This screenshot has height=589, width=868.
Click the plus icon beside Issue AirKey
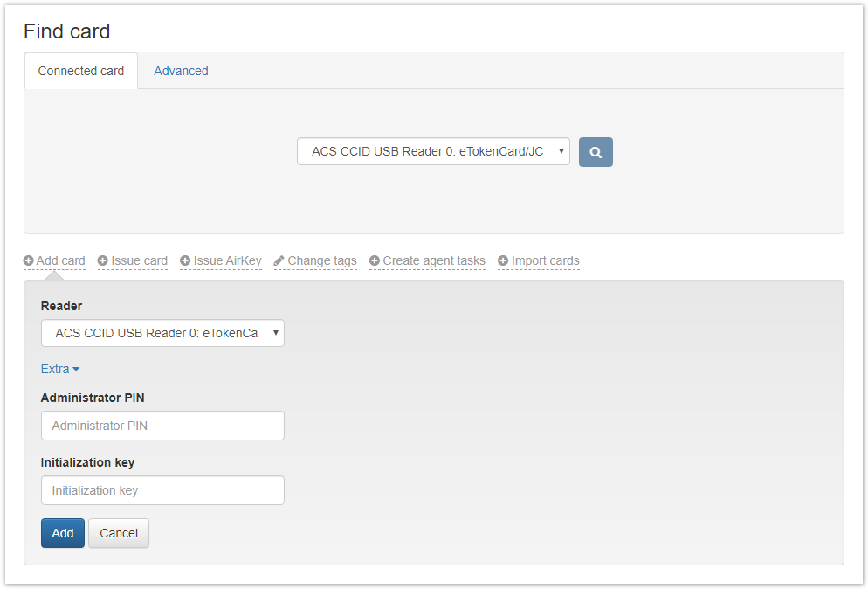pyautogui.click(x=185, y=261)
